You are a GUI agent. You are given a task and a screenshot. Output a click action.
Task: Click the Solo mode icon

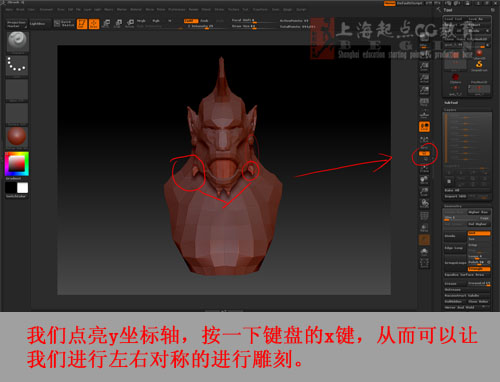click(424, 252)
